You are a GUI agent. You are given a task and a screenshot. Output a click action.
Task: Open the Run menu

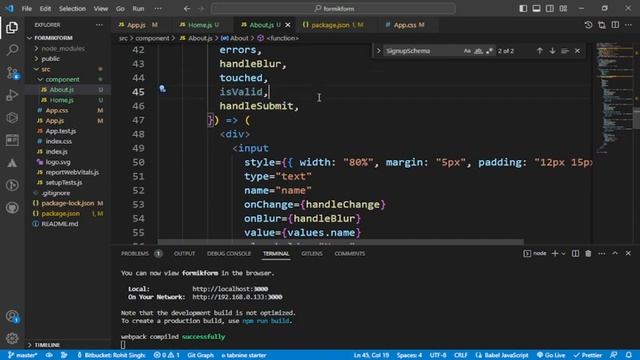click(x=138, y=9)
